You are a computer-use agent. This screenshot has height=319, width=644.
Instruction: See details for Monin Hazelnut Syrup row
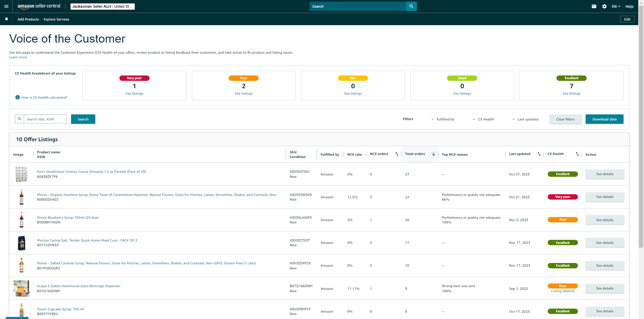[x=604, y=197]
